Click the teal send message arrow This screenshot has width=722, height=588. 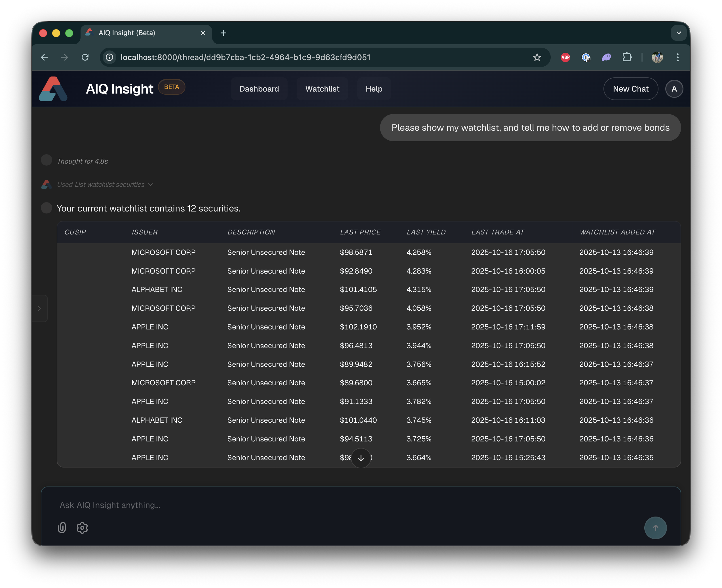coord(655,528)
